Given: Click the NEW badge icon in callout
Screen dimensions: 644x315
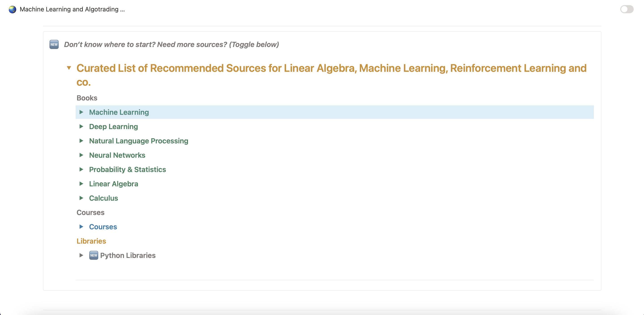Looking at the screenshot, I should click(x=54, y=45).
